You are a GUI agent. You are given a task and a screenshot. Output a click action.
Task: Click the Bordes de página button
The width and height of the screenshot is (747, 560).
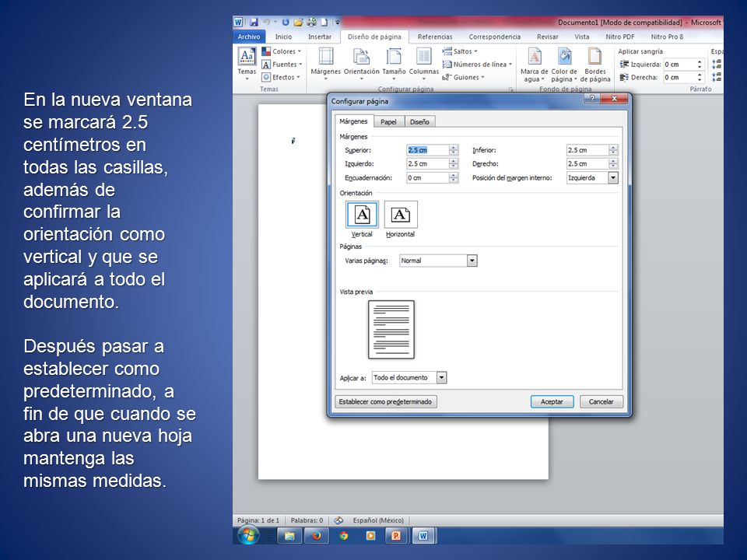point(595,65)
